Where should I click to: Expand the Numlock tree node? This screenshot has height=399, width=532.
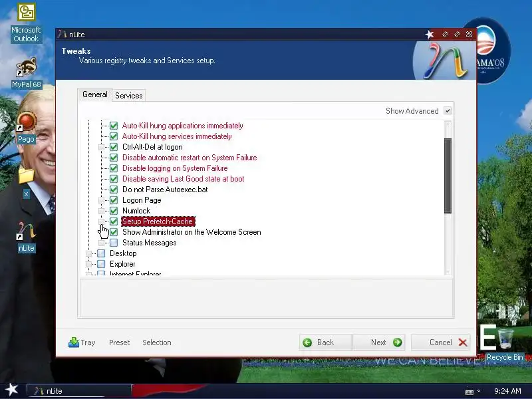tap(101, 211)
